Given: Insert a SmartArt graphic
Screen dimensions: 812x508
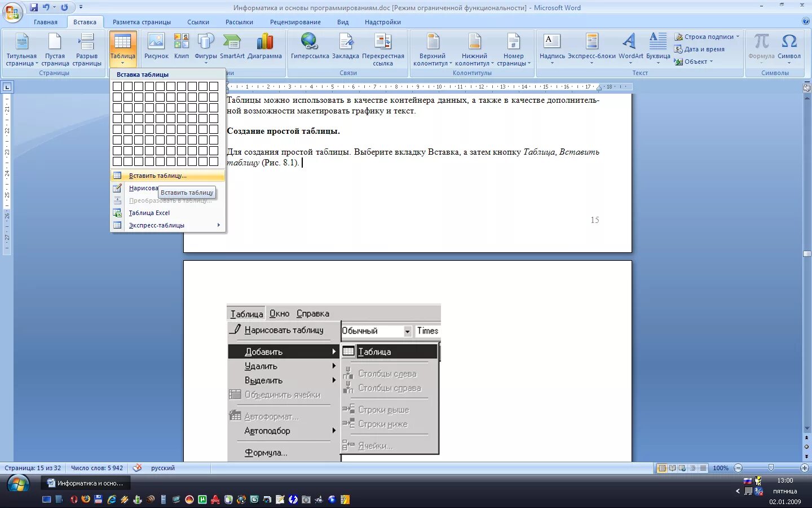Looking at the screenshot, I should click(x=232, y=46).
